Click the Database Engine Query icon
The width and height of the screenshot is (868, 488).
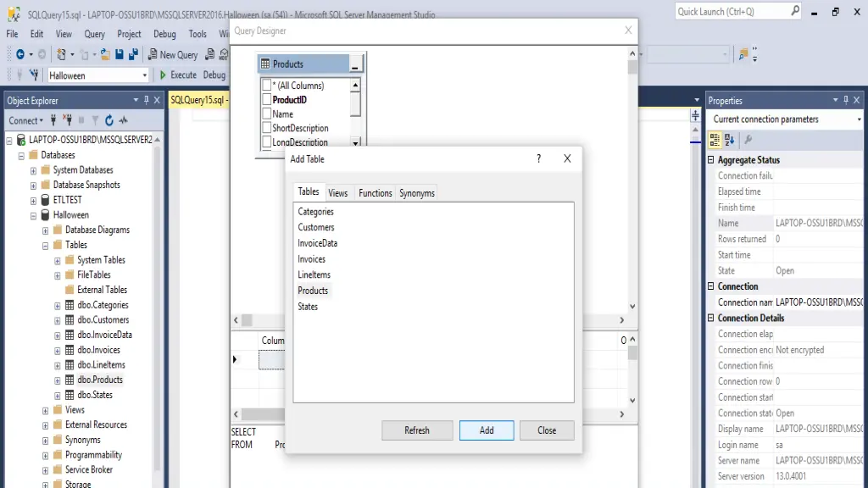point(210,54)
